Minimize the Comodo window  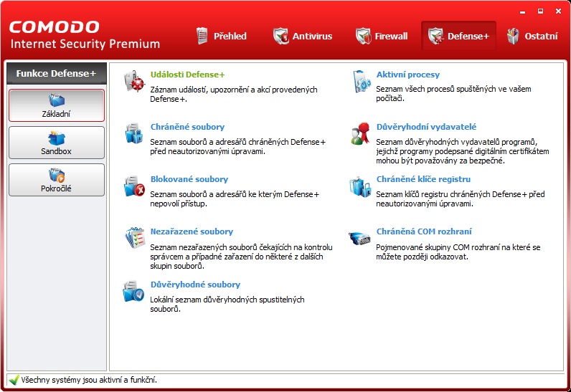(522, 11)
